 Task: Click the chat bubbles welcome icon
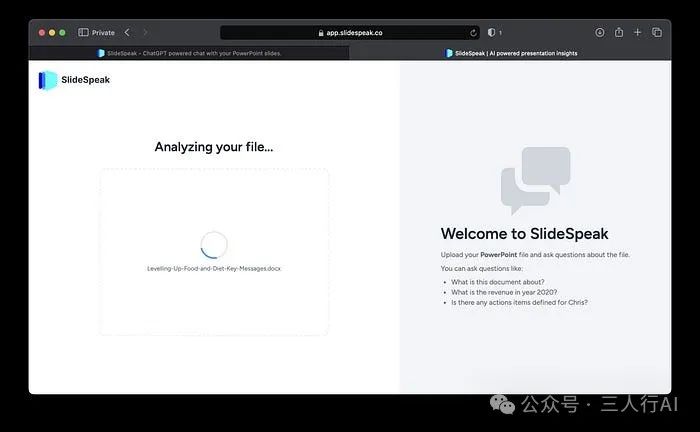coord(535,181)
